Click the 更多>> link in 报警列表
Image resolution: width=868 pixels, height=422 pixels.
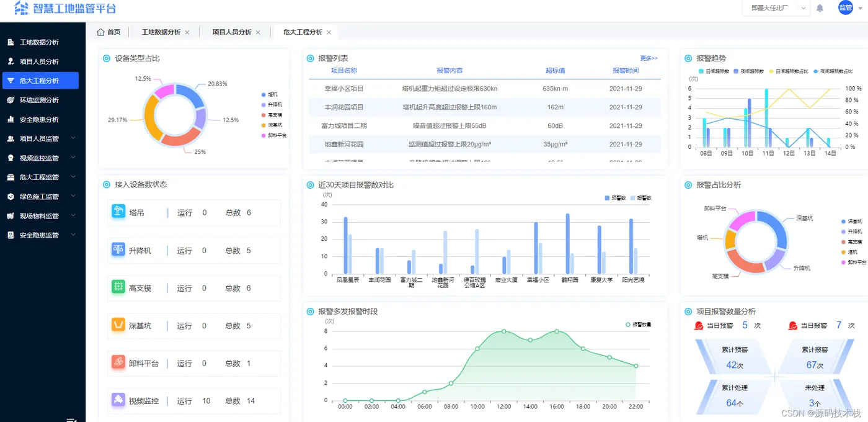tap(649, 58)
